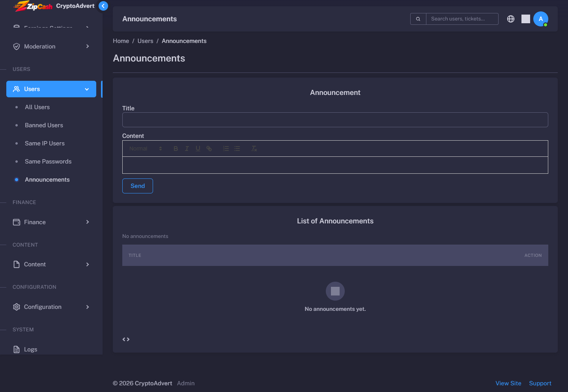568x392 pixels.
Task: Follow the View Site footer link
Action: coord(508,383)
